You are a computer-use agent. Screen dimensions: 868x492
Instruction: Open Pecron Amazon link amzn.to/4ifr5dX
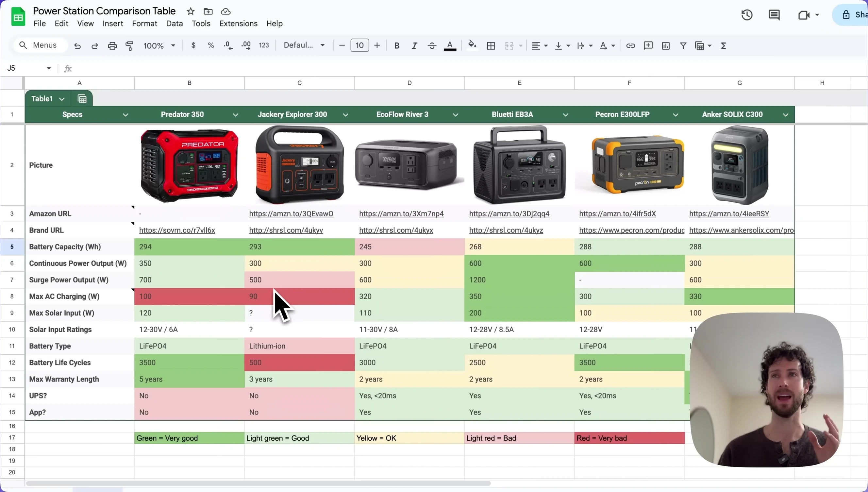click(617, 214)
